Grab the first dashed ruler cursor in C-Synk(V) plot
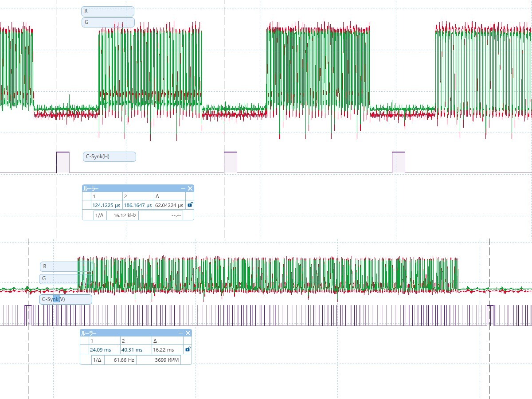Screen dimensions: 532x399 tap(28, 319)
